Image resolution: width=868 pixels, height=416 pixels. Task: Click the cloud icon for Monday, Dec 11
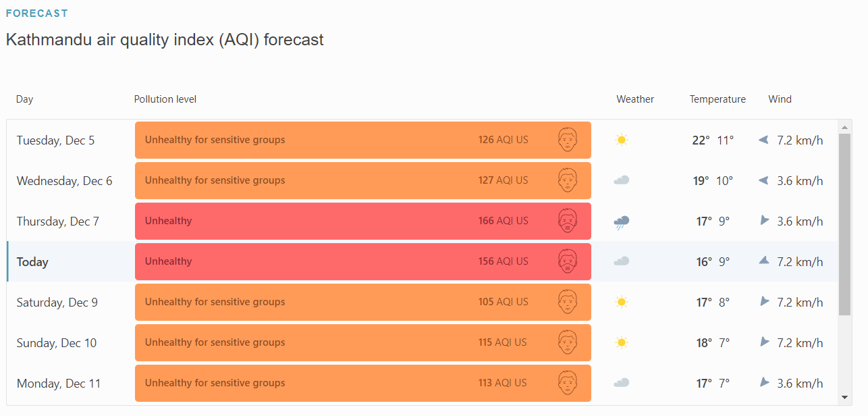tap(622, 383)
